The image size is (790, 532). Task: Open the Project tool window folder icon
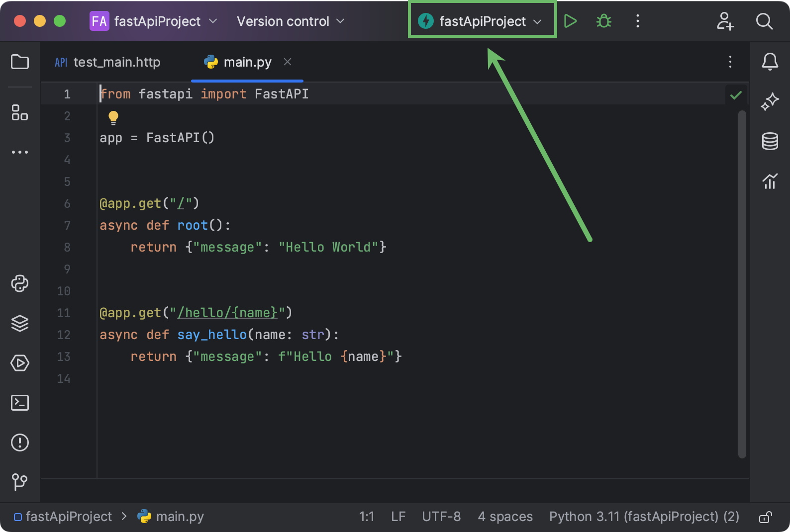(x=20, y=62)
